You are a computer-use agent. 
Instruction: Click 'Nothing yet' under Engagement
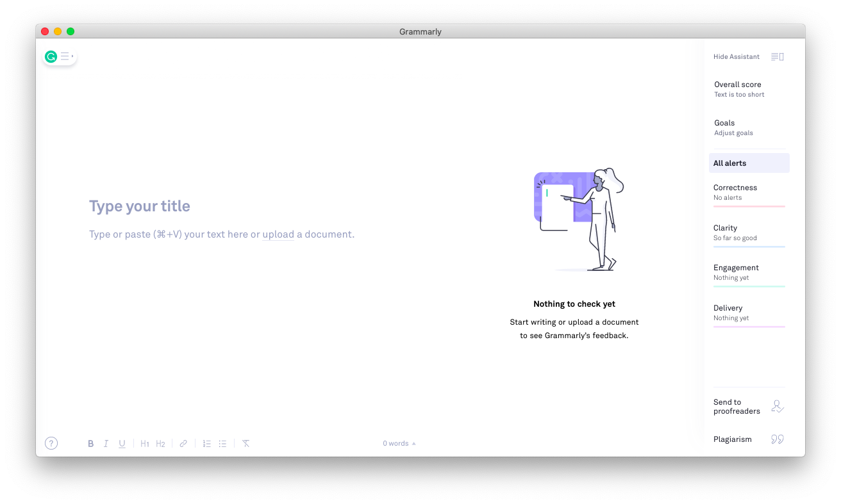[731, 278]
